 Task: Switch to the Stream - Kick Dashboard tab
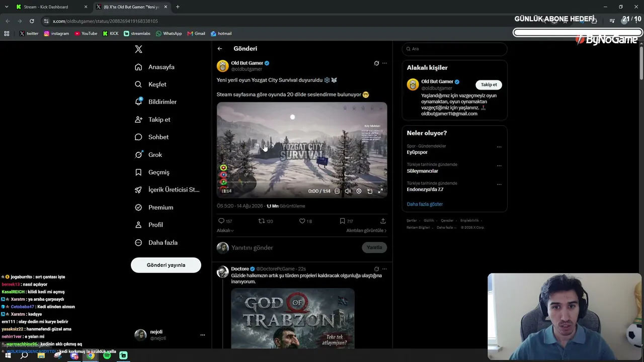pyautogui.click(x=52, y=7)
